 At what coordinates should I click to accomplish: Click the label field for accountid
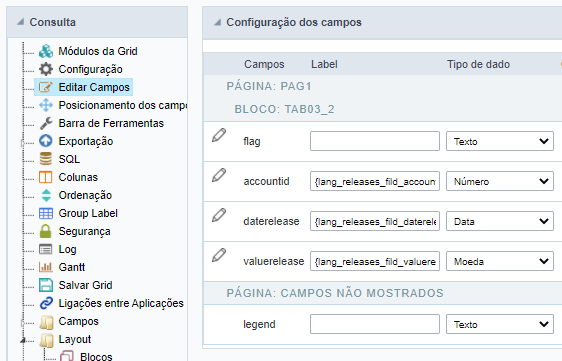(x=375, y=181)
